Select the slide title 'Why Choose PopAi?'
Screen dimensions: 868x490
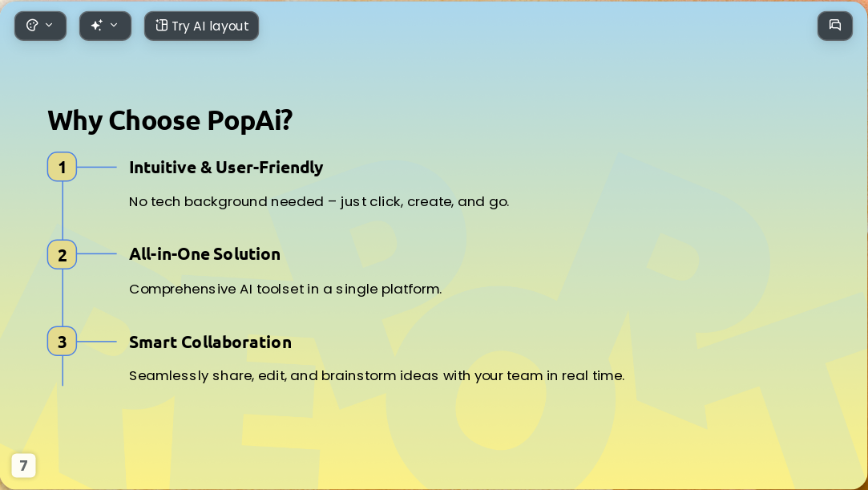170,120
